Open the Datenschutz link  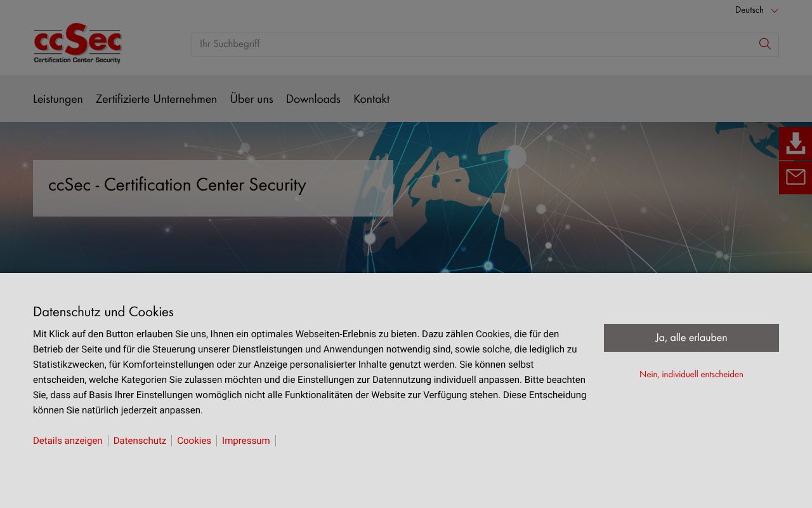[x=140, y=440]
